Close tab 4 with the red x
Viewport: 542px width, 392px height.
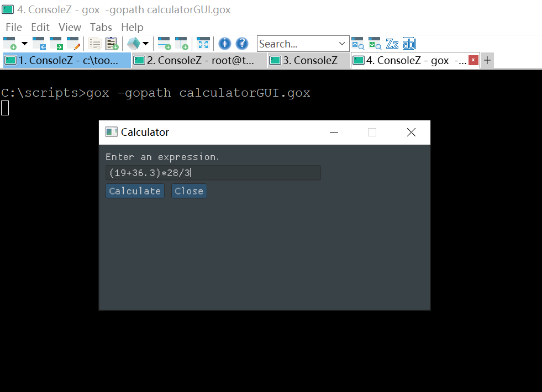tap(473, 60)
